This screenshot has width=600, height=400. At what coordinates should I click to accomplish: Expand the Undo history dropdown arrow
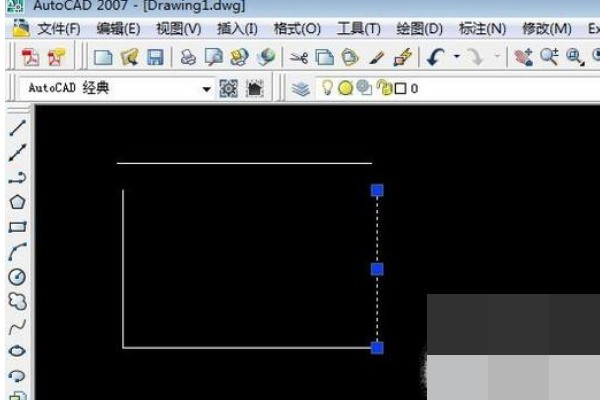tap(457, 57)
